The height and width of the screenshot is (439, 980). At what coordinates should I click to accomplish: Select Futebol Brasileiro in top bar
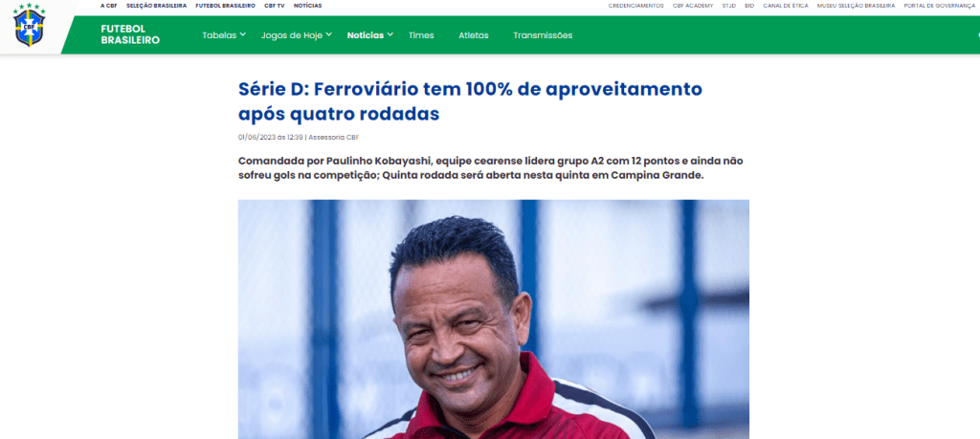point(225,6)
